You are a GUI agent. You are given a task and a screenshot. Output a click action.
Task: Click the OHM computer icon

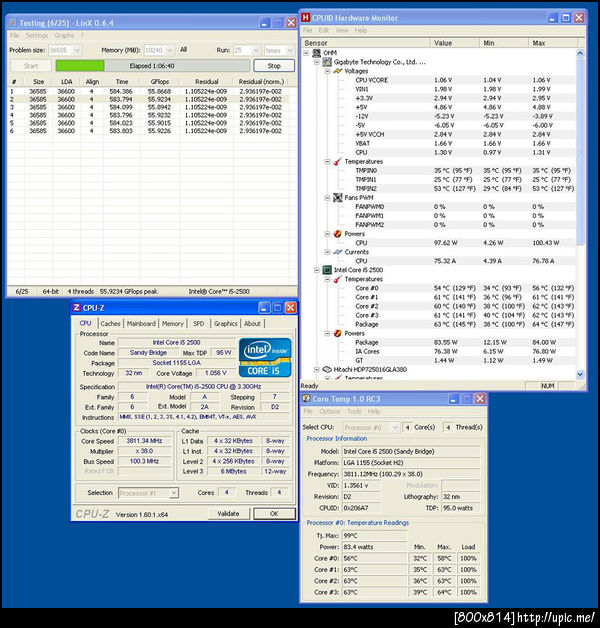coord(316,53)
